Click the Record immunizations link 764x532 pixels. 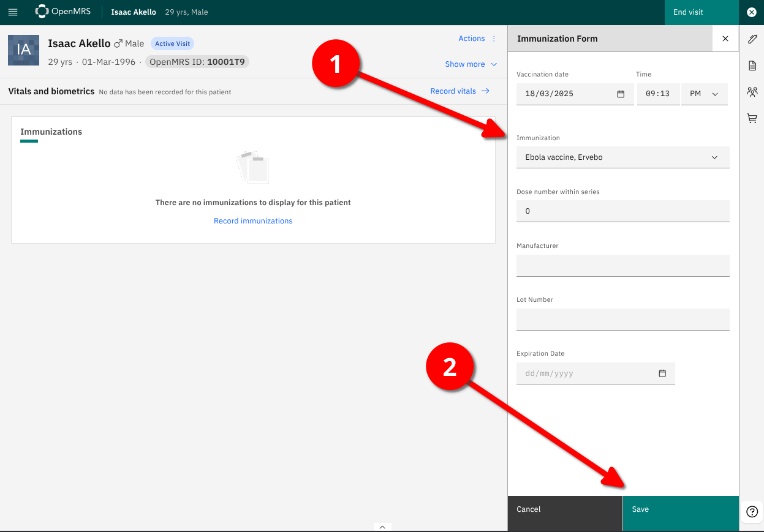(253, 221)
